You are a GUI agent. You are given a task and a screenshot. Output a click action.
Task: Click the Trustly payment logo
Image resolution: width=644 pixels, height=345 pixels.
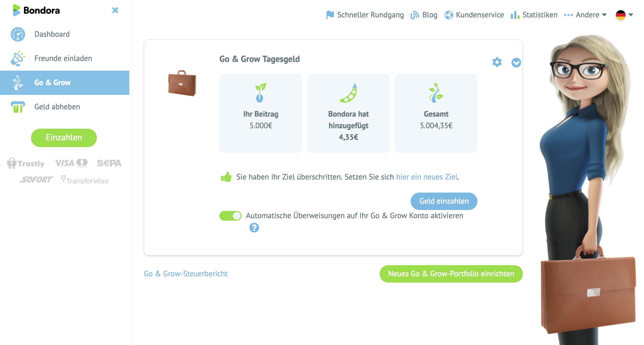coord(25,163)
